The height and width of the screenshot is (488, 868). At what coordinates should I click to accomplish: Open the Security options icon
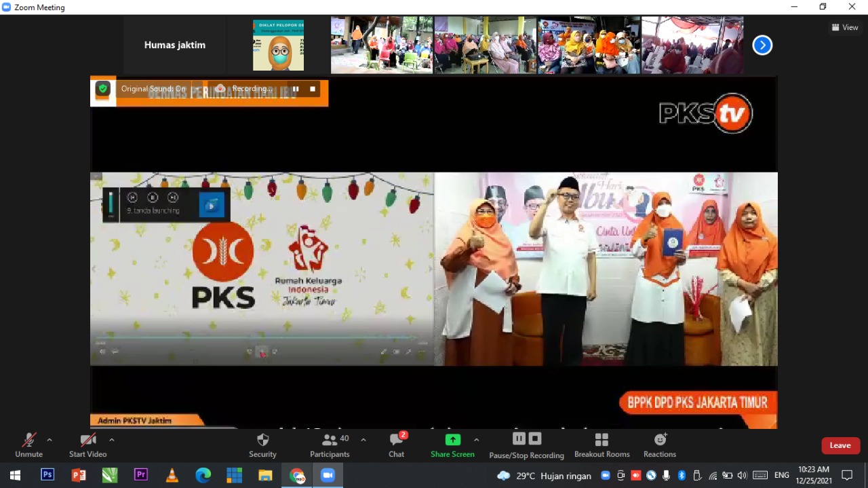click(262, 440)
